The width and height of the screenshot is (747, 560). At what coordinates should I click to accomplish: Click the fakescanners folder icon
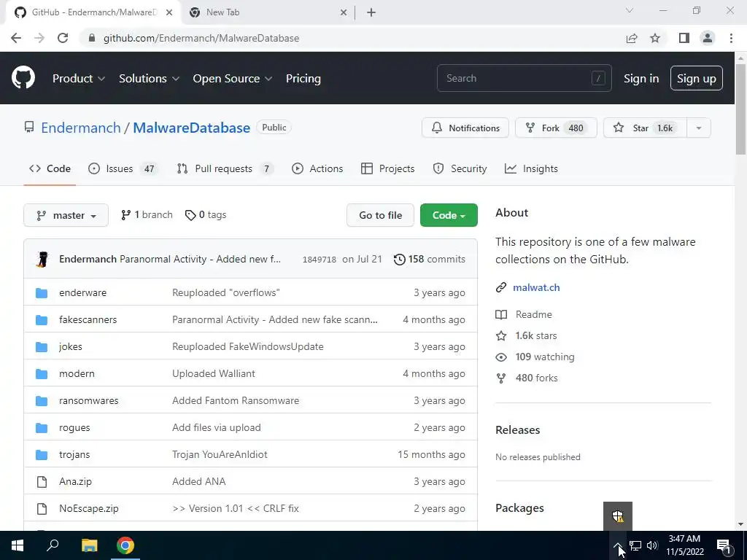coord(42,320)
